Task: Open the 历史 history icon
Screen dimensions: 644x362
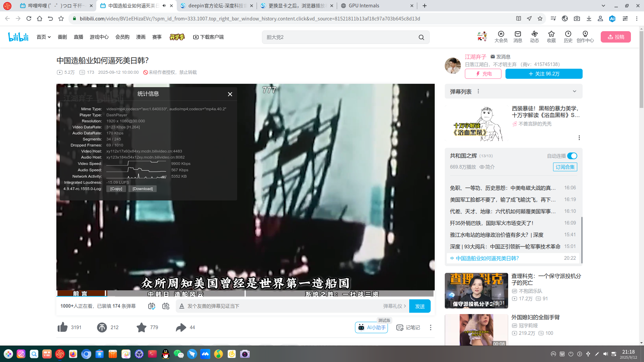Action: tap(568, 37)
